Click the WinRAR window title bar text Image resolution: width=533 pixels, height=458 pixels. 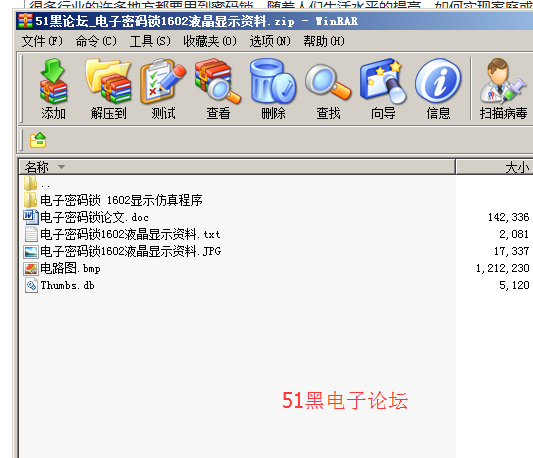(x=196, y=21)
